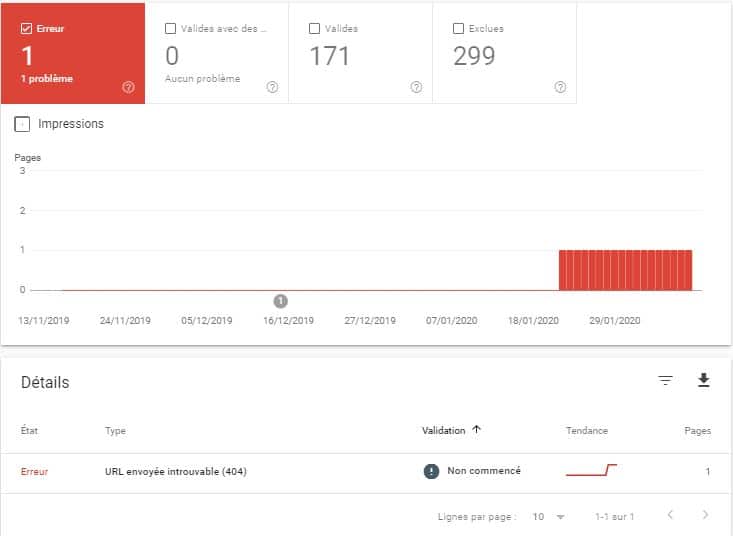This screenshot has width=733, height=536.
Task: Click the chart annotation marker on timeline
Action: point(280,301)
